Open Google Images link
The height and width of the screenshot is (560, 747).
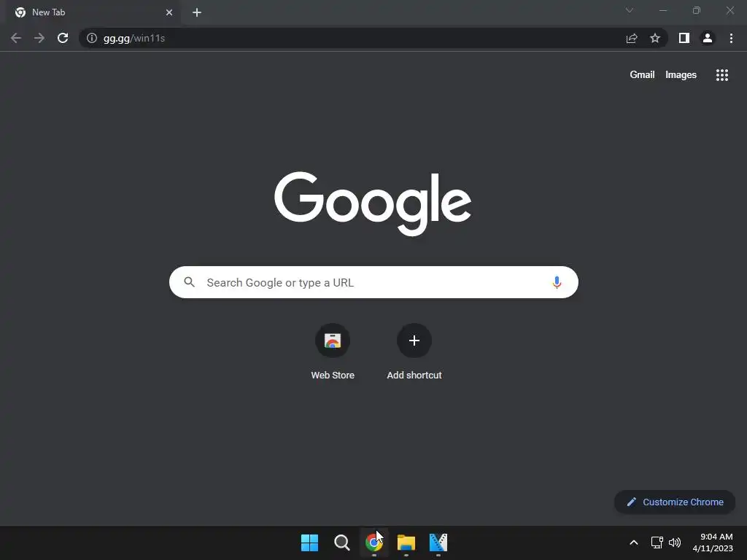point(681,75)
